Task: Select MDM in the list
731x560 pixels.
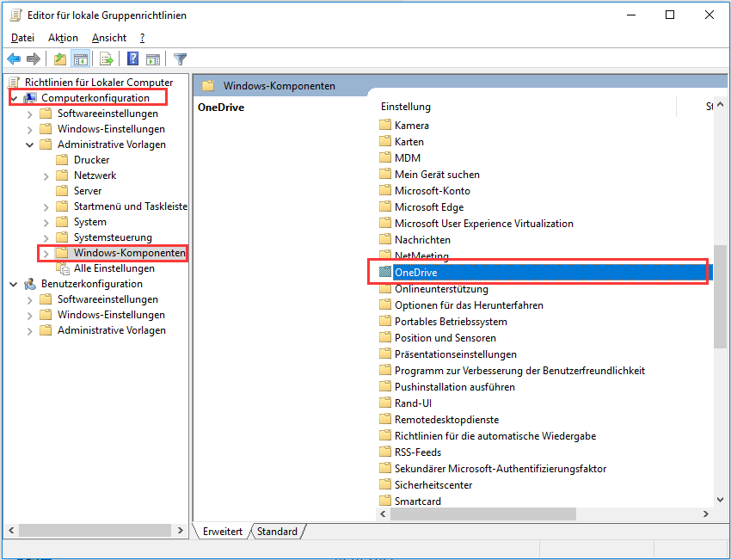Action: point(408,157)
